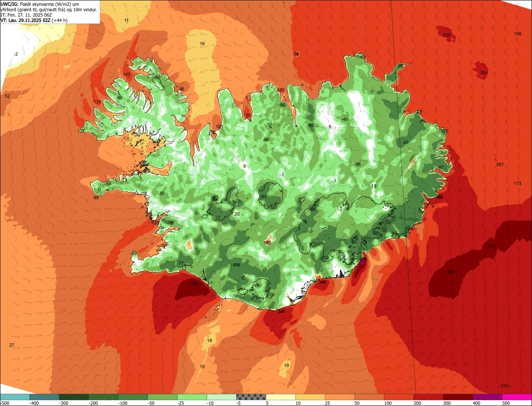This screenshot has height=406, width=532.
Task: Click the valid time 'VT: Lau. 29.11.2025 02Z (+44 h)'
Action: (34, 20)
